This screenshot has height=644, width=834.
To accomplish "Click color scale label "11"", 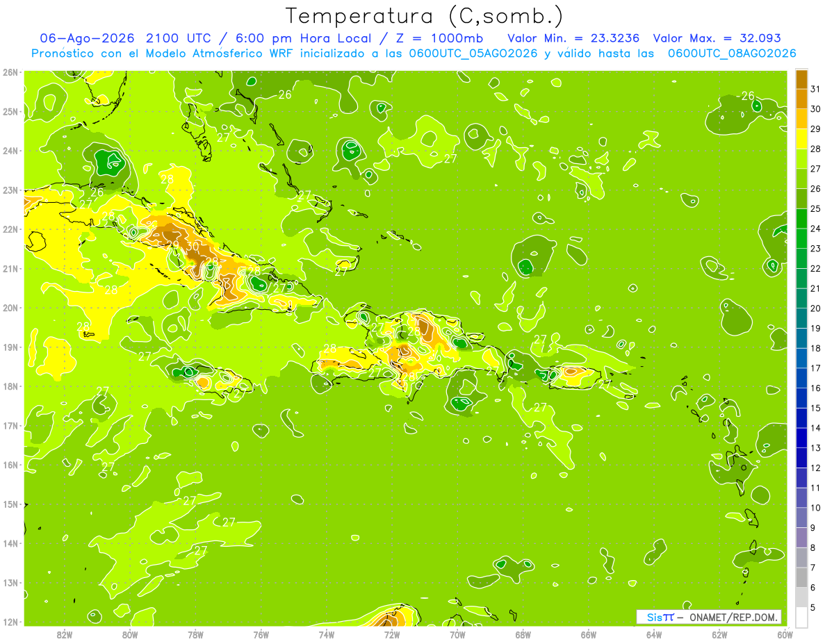I will pyautogui.click(x=816, y=488).
